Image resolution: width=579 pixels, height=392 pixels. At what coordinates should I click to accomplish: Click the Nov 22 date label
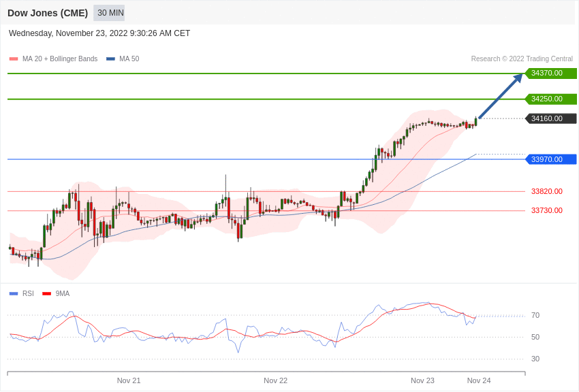point(275,380)
